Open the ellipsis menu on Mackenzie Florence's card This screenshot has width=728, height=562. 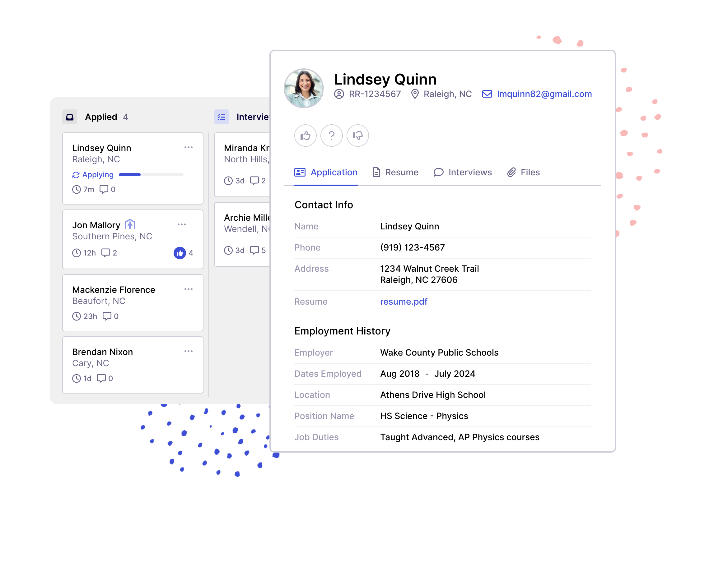[188, 289]
